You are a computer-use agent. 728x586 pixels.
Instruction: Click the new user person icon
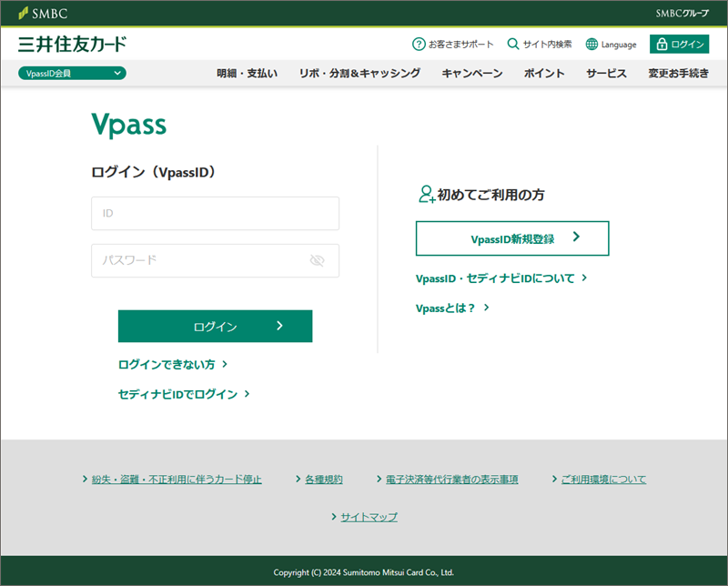tap(425, 194)
